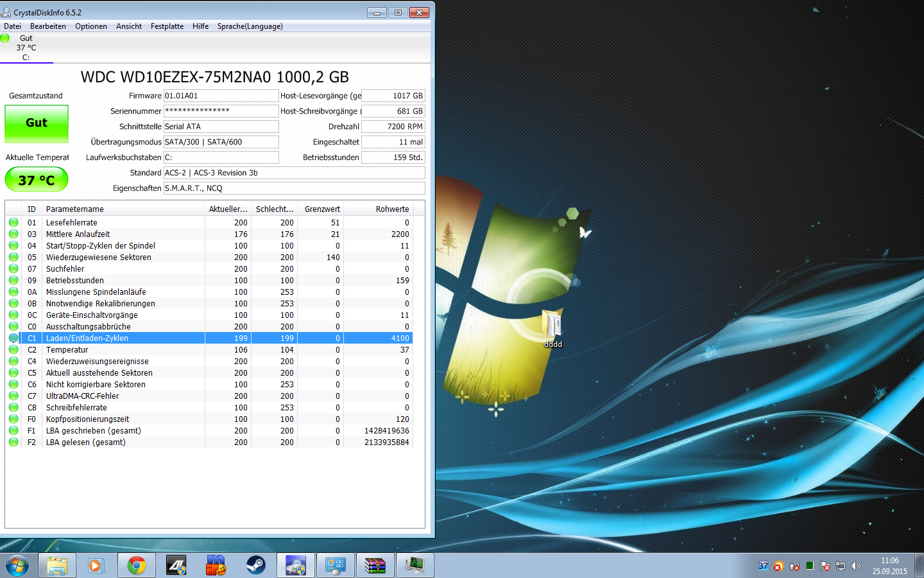
Task: Select the LBA geschrieben (gesamt) row
Action: 209,430
